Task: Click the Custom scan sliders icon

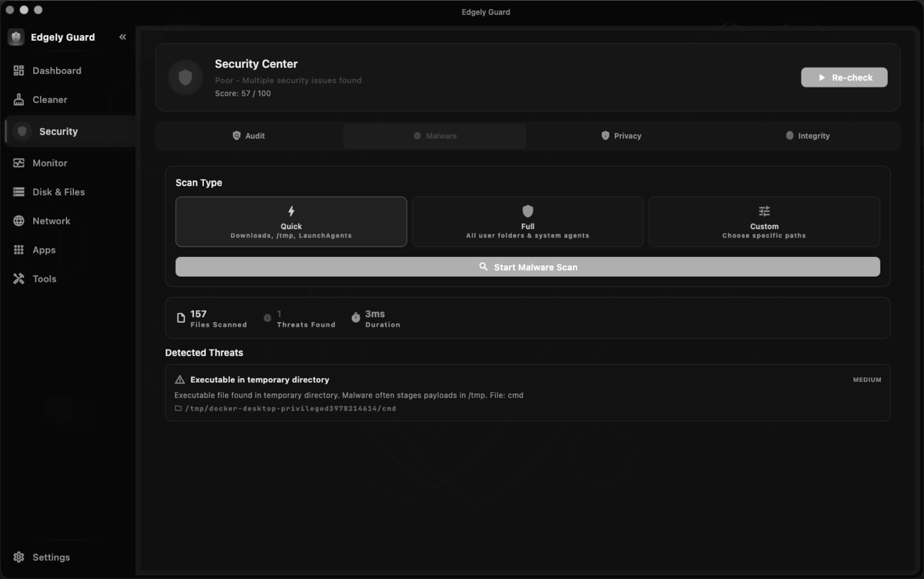Action: coord(764,211)
